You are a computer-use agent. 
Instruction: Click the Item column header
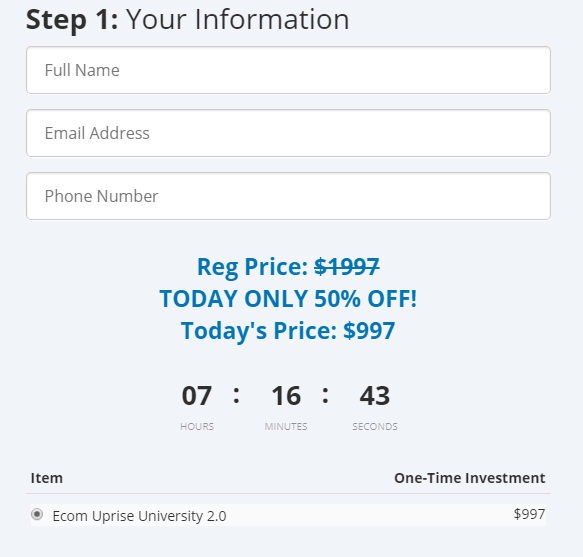(x=46, y=478)
